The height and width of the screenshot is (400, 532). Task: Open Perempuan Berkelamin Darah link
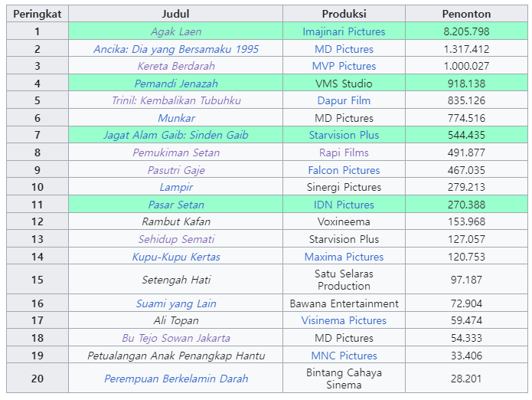pos(176,379)
